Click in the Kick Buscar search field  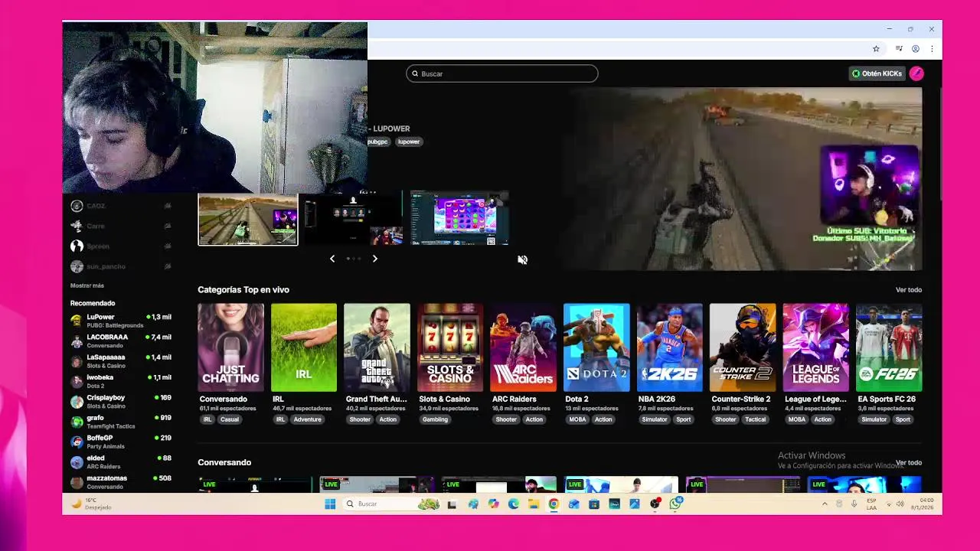(502, 73)
